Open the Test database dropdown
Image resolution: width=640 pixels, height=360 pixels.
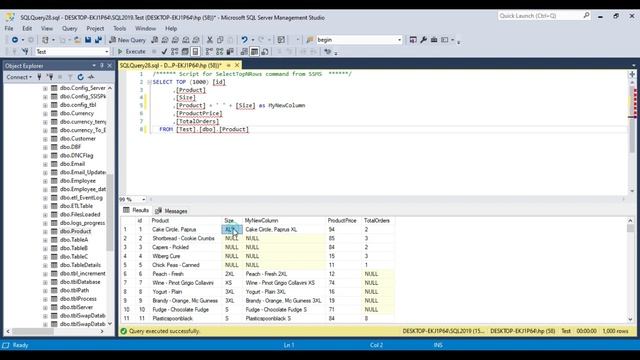point(107,52)
